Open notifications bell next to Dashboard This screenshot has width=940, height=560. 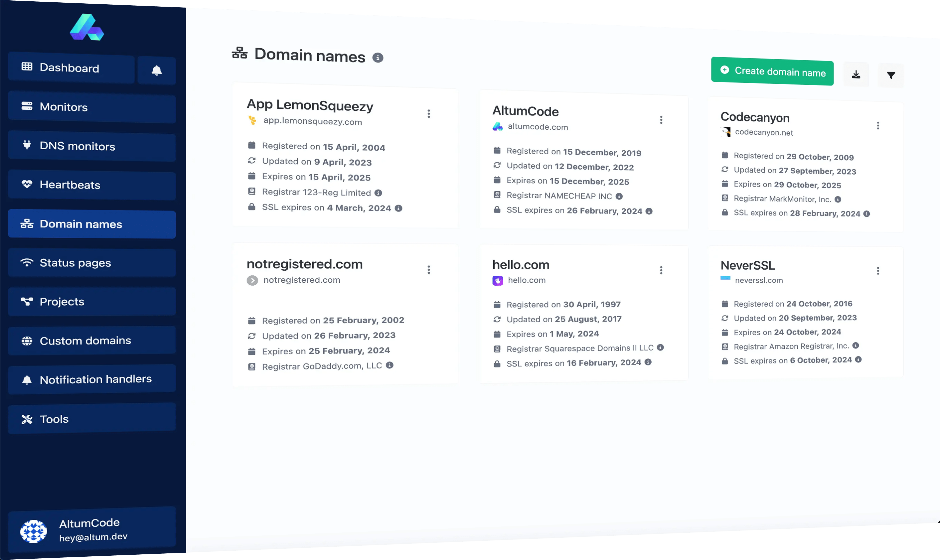[157, 70]
